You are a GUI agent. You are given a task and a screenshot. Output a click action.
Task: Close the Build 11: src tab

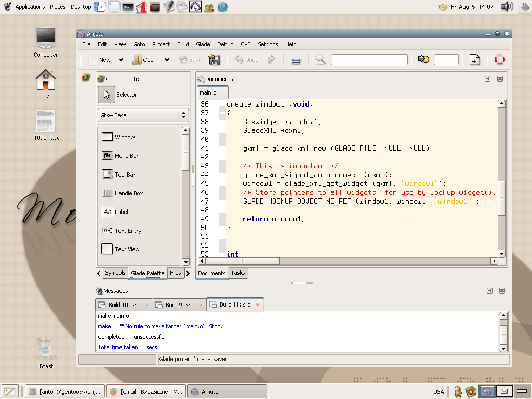point(258,304)
